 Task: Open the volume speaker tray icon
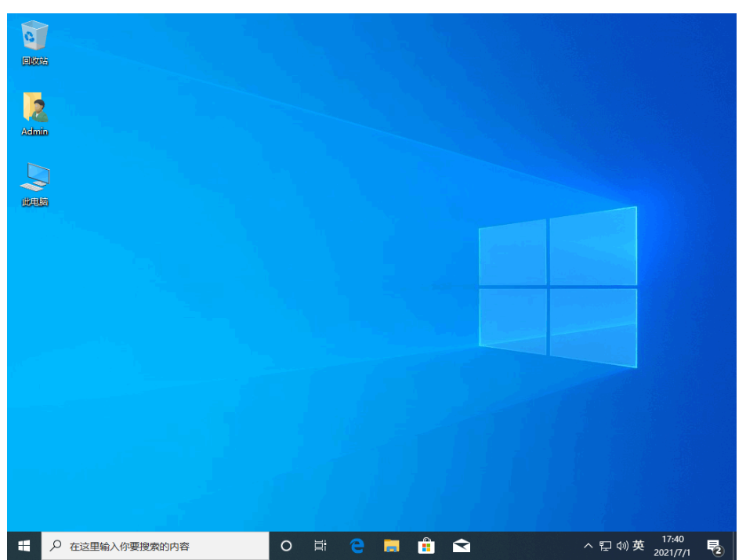pyautogui.click(x=622, y=546)
